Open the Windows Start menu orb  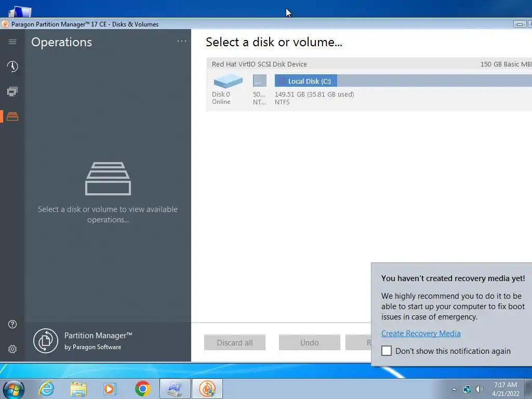click(14, 389)
